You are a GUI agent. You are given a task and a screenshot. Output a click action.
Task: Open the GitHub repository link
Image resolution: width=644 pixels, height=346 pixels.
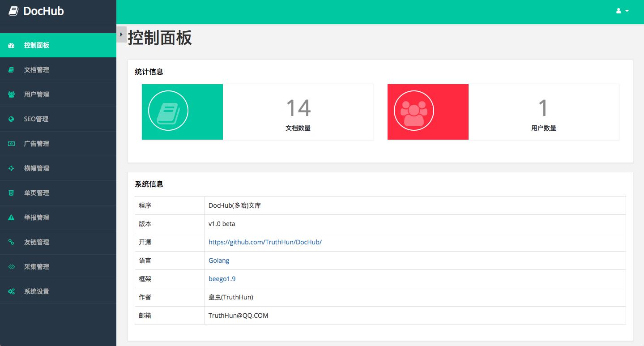pos(265,242)
